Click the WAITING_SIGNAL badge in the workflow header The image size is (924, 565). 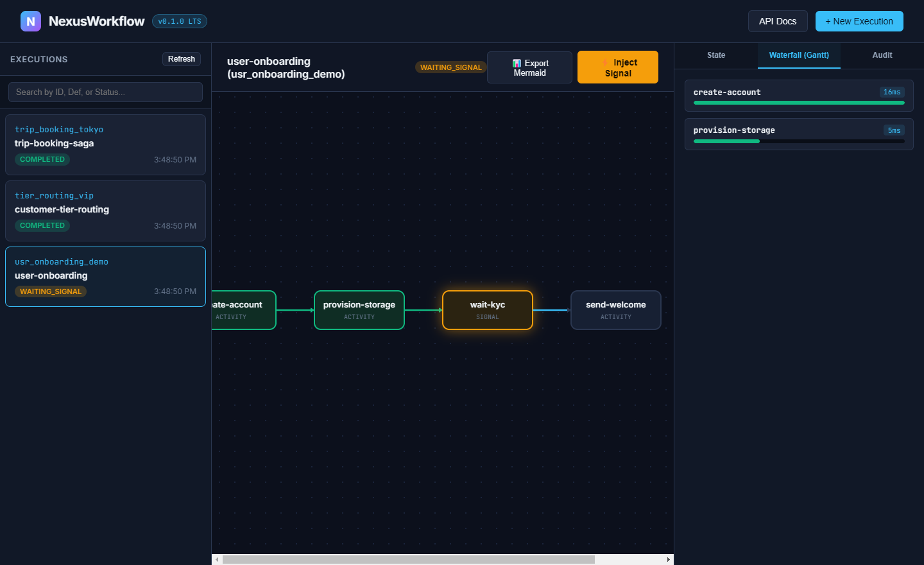[x=450, y=67]
